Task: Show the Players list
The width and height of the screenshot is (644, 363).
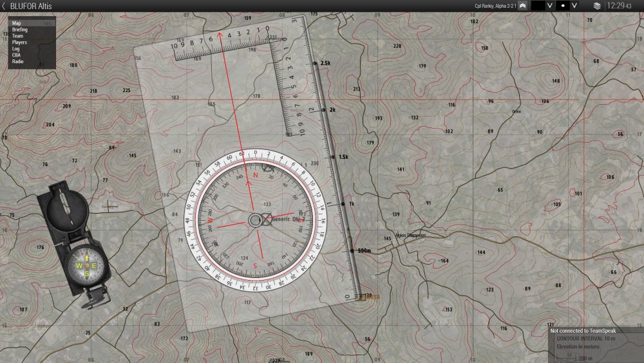Action: point(19,42)
